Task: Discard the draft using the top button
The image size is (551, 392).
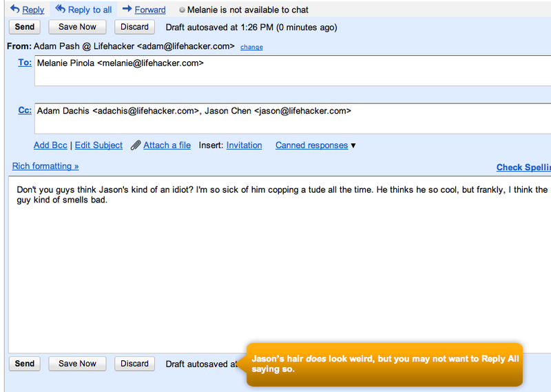Action: 134,27
